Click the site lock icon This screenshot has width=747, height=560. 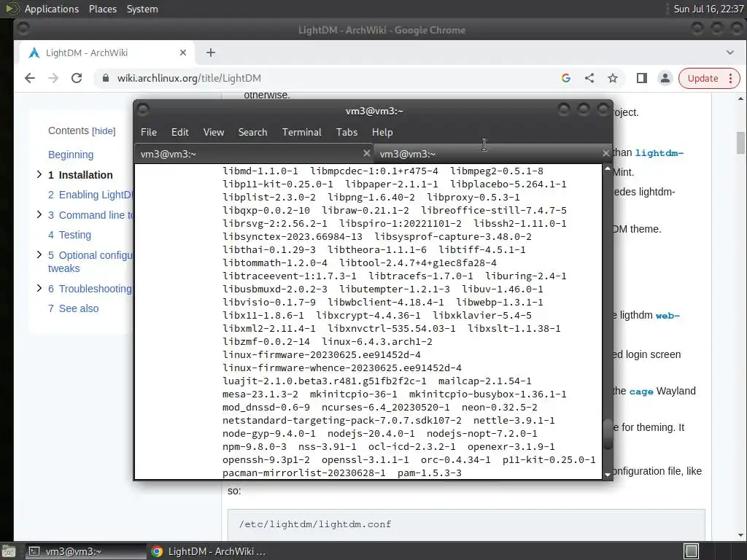[x=106, y=78]
